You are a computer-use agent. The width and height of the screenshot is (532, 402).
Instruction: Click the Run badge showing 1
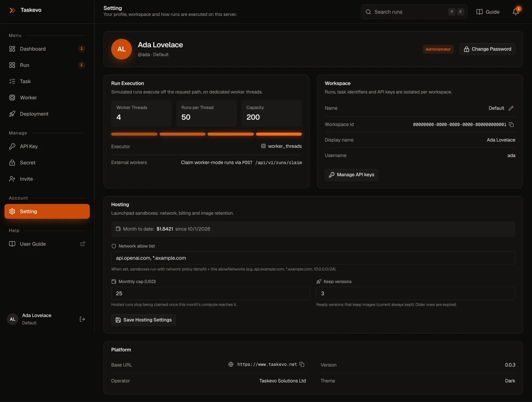(81, 65)
